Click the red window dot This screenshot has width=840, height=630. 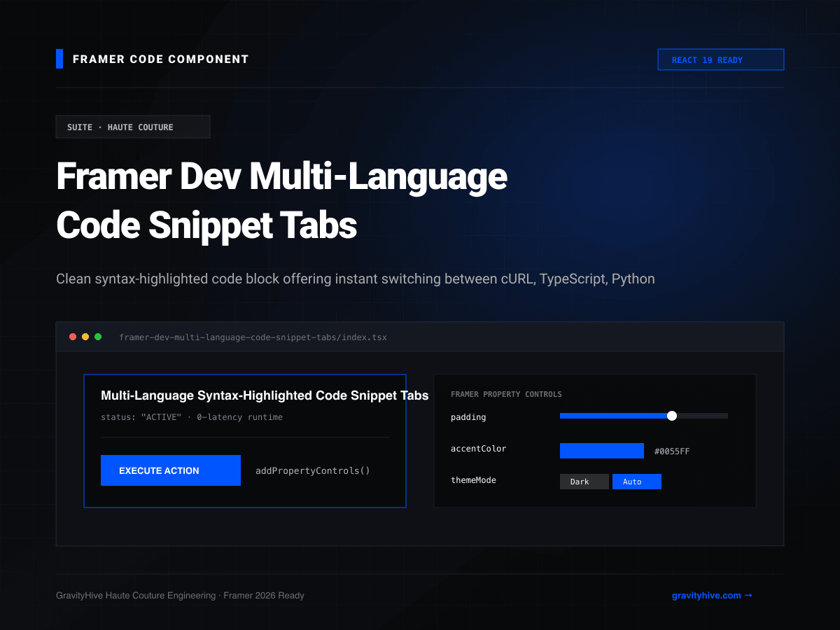pos(73,337)
